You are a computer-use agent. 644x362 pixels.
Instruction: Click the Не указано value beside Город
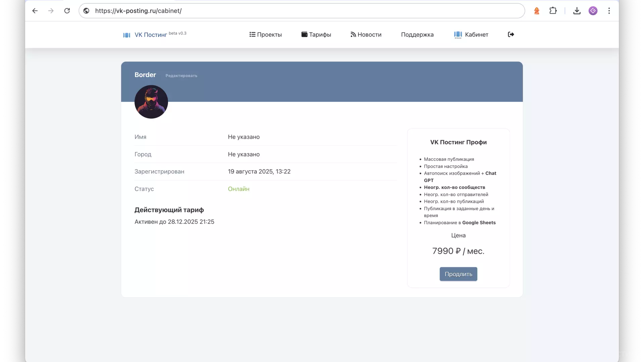[244, 154]
